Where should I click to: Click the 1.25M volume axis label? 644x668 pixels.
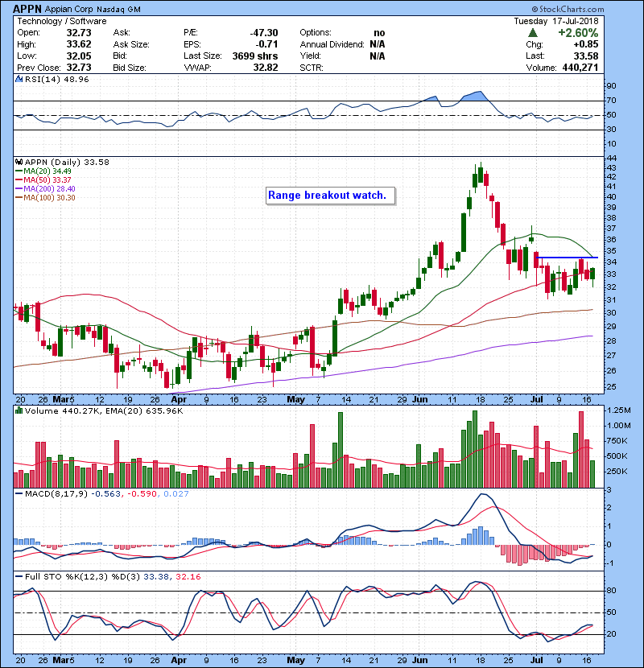point(618,410)
